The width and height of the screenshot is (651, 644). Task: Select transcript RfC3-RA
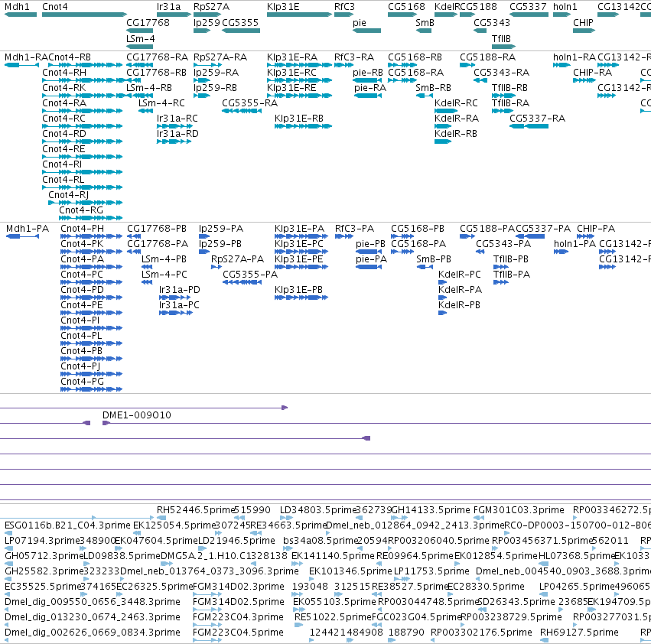click(x=354, y=57)
